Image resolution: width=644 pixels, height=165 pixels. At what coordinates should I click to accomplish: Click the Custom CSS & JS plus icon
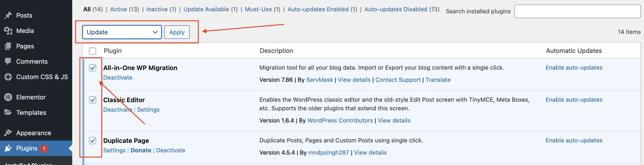(x=8, y=77)
